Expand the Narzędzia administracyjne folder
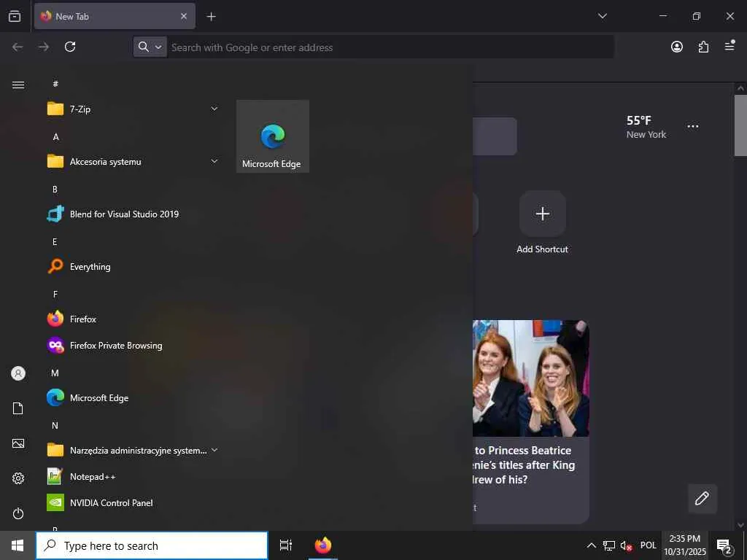This screenshot has width=747, height=560. (133, 451)
